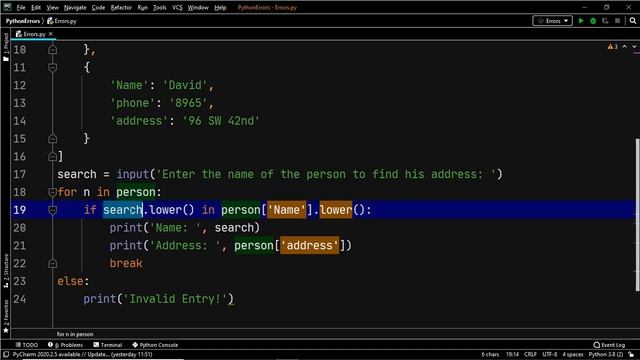
Task: Open the Errors run configuration dropdown
Action: click(553, 21)
